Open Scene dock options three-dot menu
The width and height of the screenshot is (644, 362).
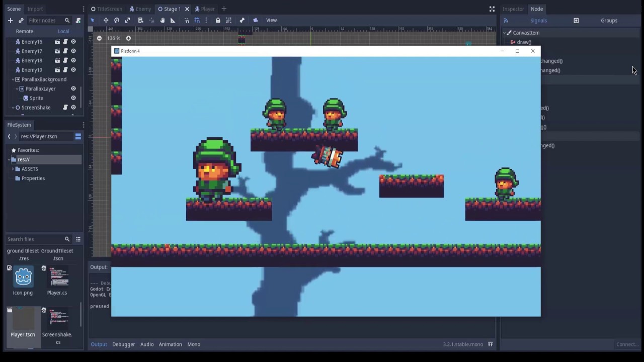(84, 9)
